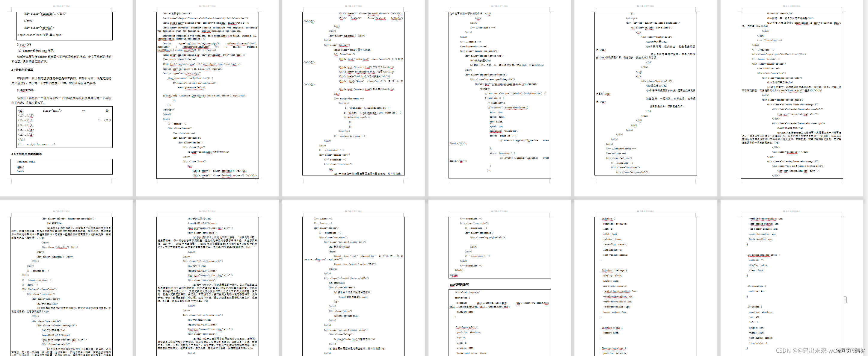Image resolution: width=868 pixels, height=356 pixels.
Task: Click the heading "4.3子州简介页面的编写"
Action: 27,154
